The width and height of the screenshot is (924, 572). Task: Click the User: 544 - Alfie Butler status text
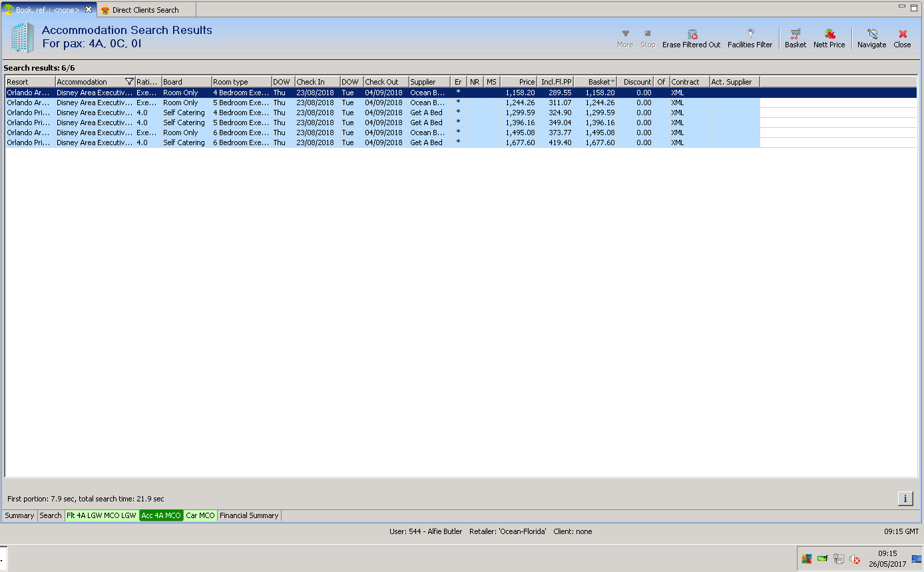[425, 531]
